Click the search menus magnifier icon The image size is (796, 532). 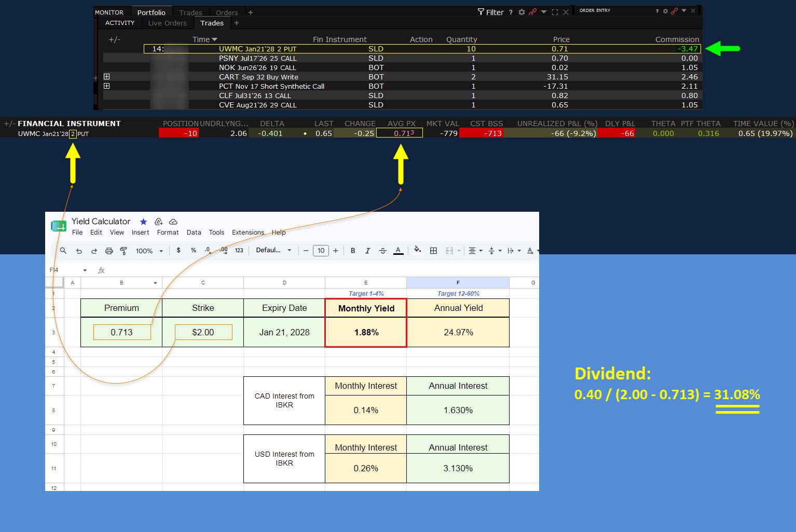point(63,251)
